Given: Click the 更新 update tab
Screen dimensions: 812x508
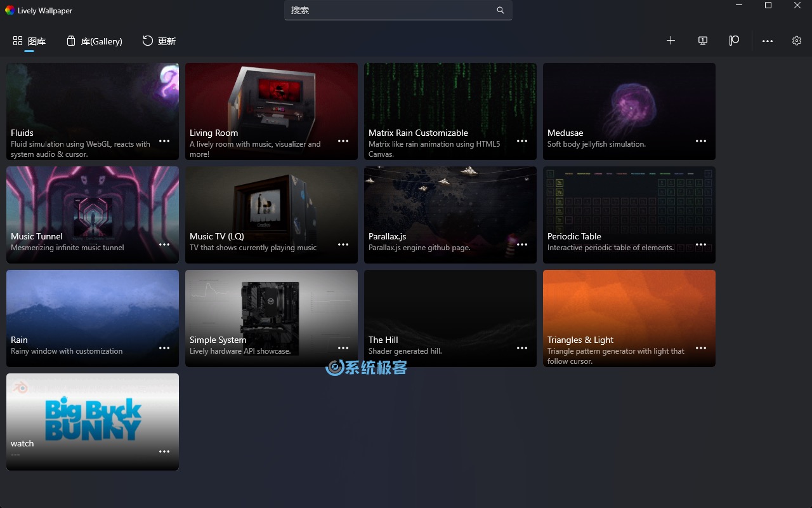Looking at the screenshot, I should click(159, 41).
